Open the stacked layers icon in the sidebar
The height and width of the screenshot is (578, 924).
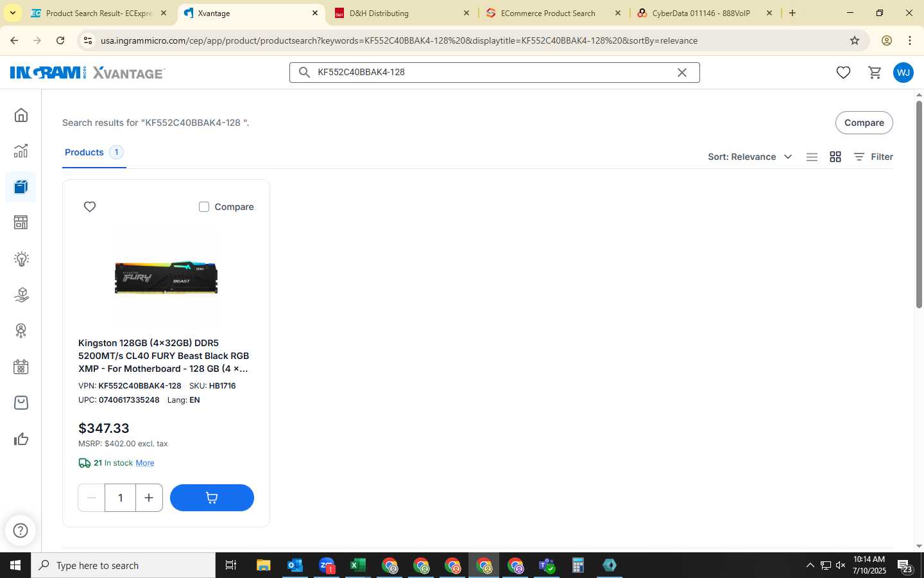pos(21,295)
